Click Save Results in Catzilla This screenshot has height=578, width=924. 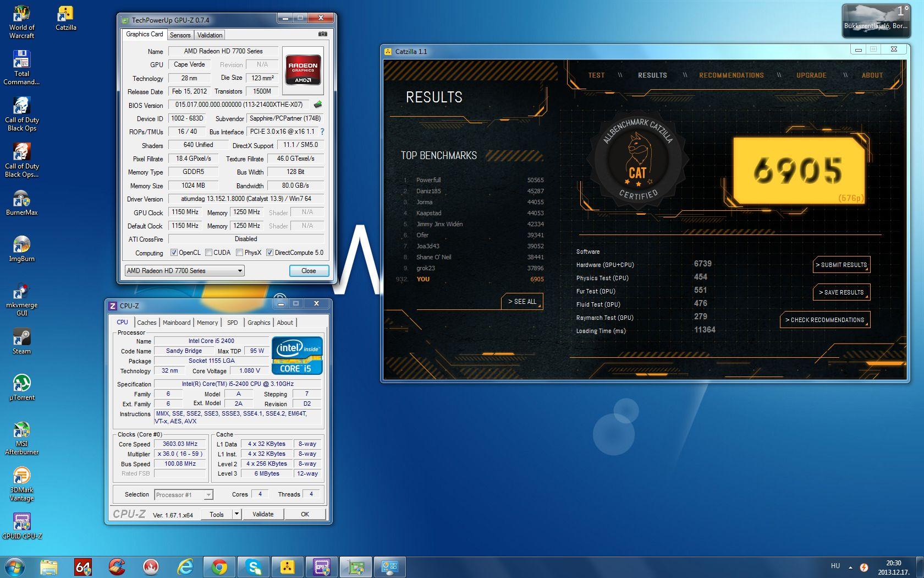click(x=842, y=292)
